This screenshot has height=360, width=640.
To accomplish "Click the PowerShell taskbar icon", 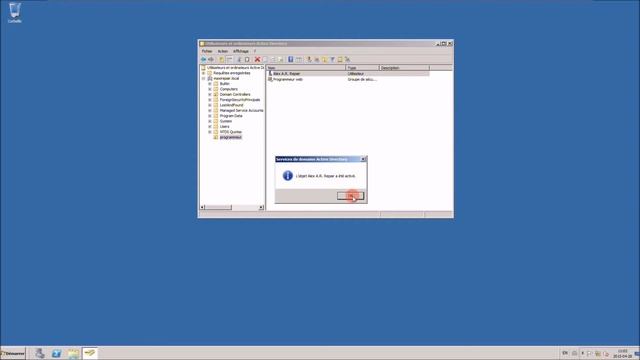I will tap(56, 353).
